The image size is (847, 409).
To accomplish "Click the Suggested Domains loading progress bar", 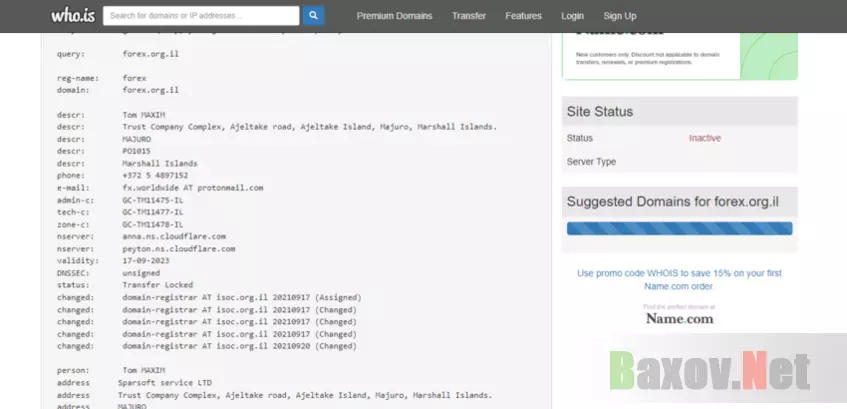I will pyautogui.click(x=680, y=229).
